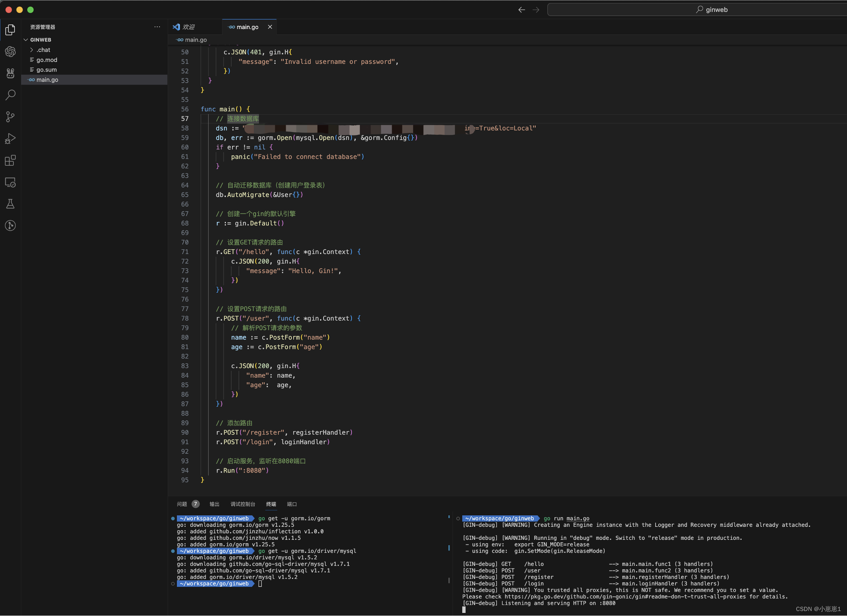Open the 输出 output panel tab

tap(214, 504)
